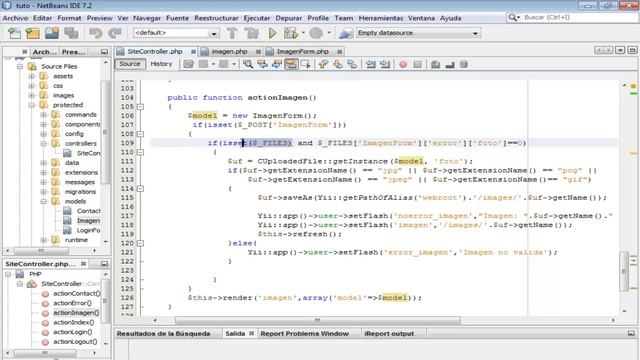The width and height of the screenshot is (640, 360).
Task: Select the Imagen file under models
Action: point(88,221)
